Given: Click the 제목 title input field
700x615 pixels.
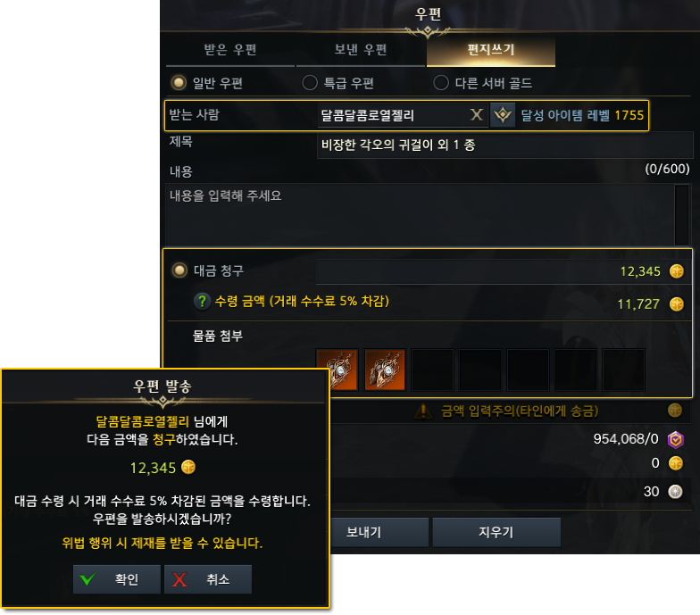Looking at the screenshot, I should pyautogui.click(x=504, y=145).
